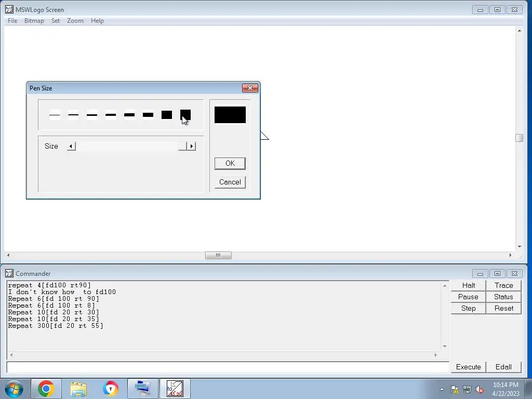The image size is (532, 399).
Task: Close the Pen Size dialog
Action: click(x=250, y=88)
